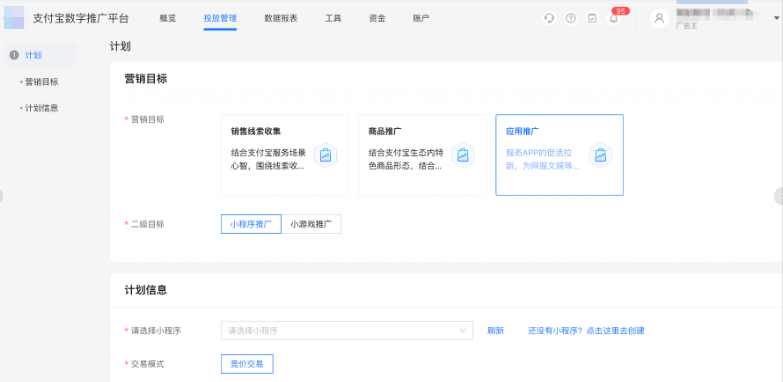Click icon on 销售线索收集 card

pos(325,155)
